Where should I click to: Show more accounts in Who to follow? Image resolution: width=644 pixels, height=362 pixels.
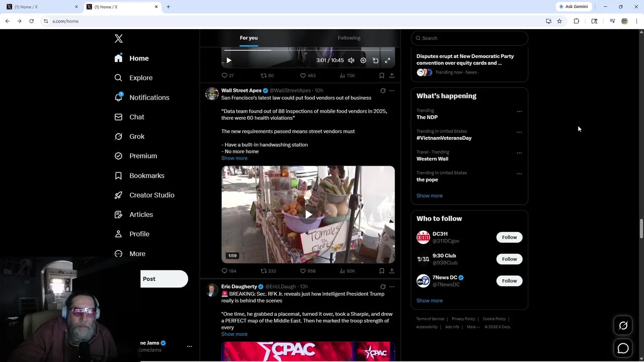click(x=429, y=301)
